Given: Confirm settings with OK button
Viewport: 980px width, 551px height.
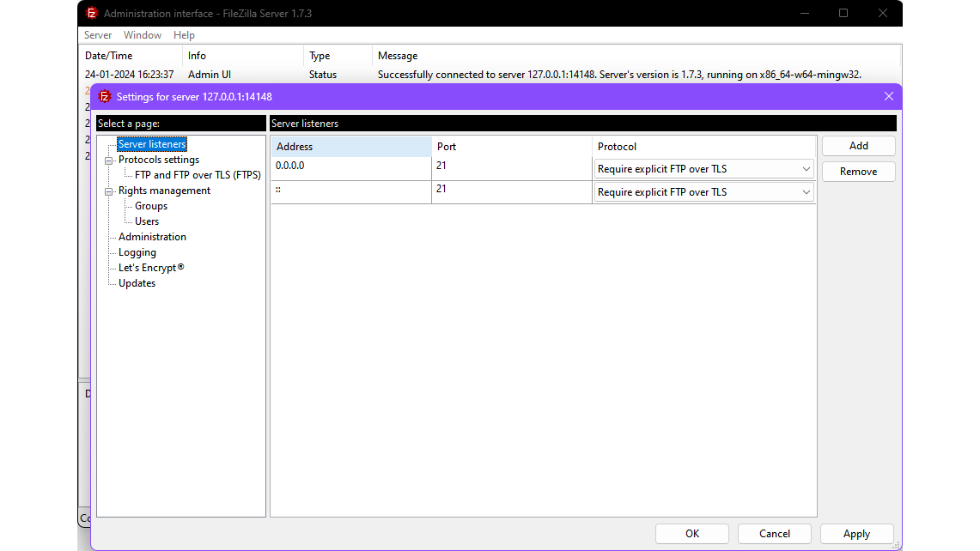Looking at the screenshot, I should [692, 534].
